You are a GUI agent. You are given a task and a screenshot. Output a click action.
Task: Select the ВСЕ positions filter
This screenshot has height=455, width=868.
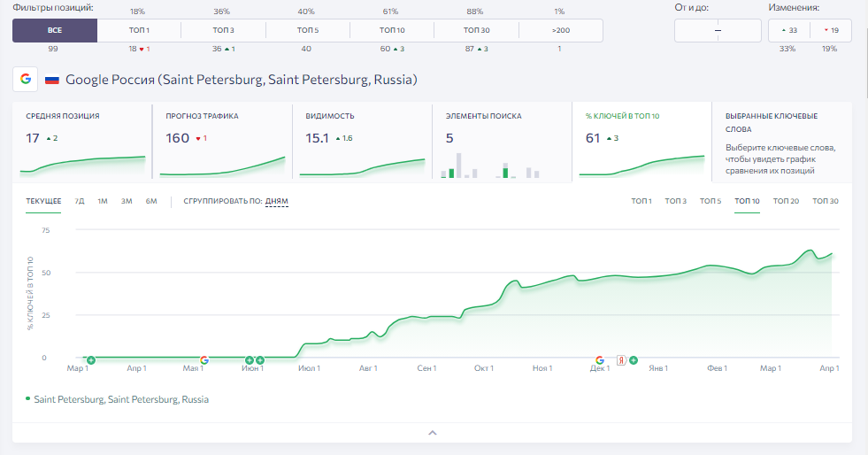pyautogui.click(x=55, y=30)
